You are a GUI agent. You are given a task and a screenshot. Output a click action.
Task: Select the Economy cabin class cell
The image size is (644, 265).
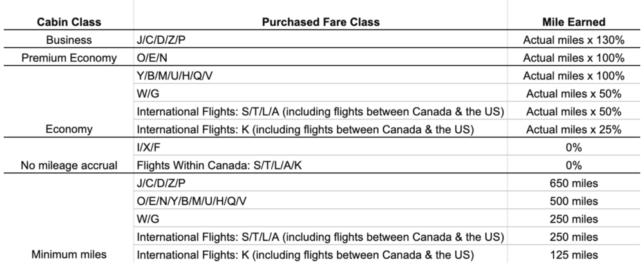point(69,102)
